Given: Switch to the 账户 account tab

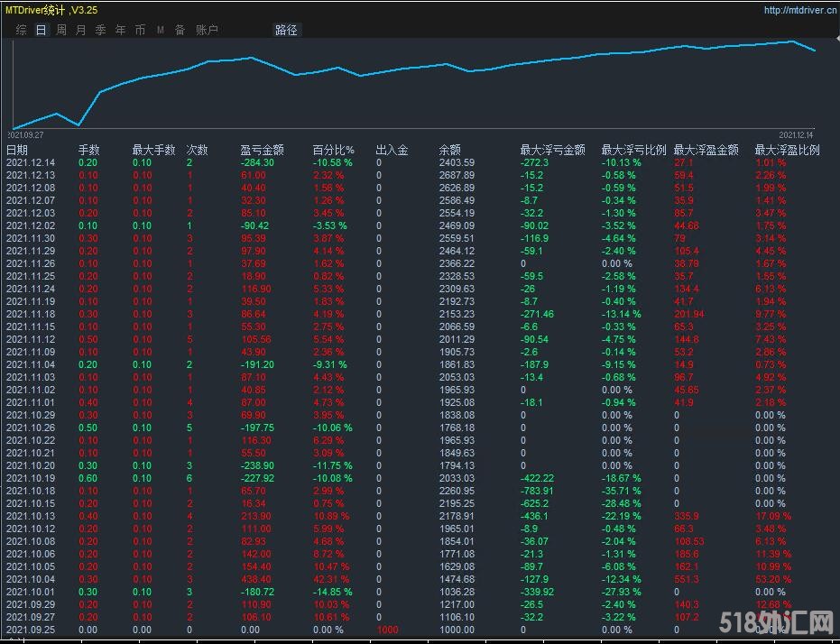Looking at the screenshot, I should [207, 30].
